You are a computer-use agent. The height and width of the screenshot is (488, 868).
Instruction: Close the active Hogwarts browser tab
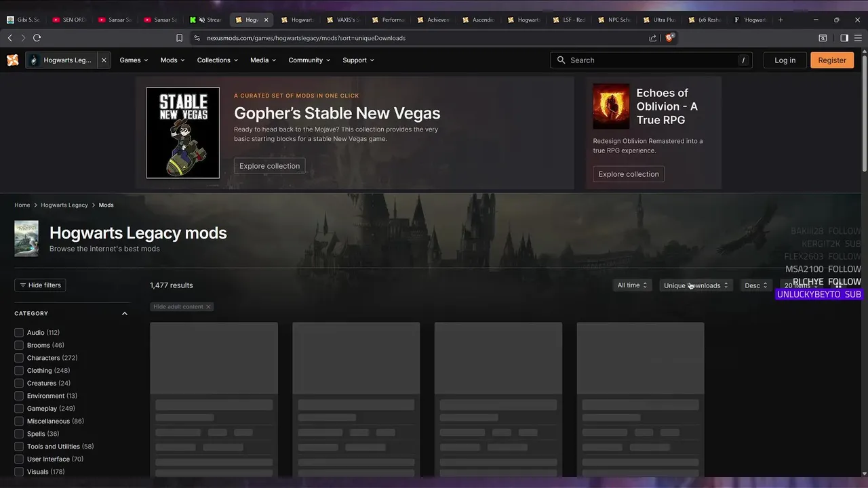[266, 20]
